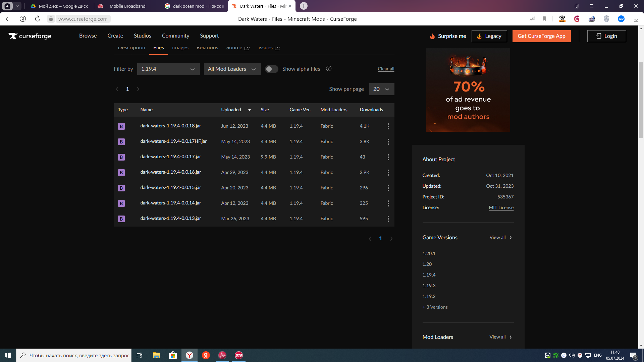644x362 pixels.
Task: Open dark-waters-1.19.4-0.0.18.jar file link
Action: point(170,126)
